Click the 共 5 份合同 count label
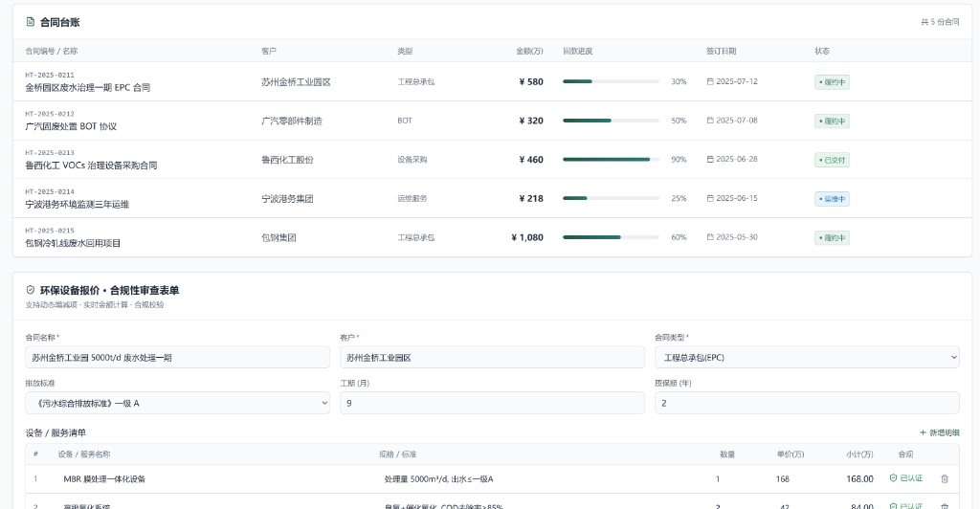The width and height of the screenshot is (980, 509). pyautogui.click(x=940, y=22)
